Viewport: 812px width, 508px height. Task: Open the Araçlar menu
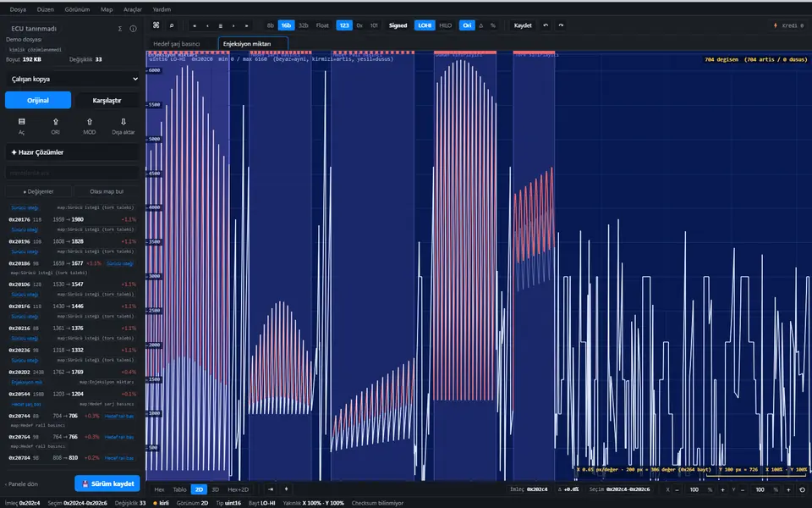click(133, 9)
